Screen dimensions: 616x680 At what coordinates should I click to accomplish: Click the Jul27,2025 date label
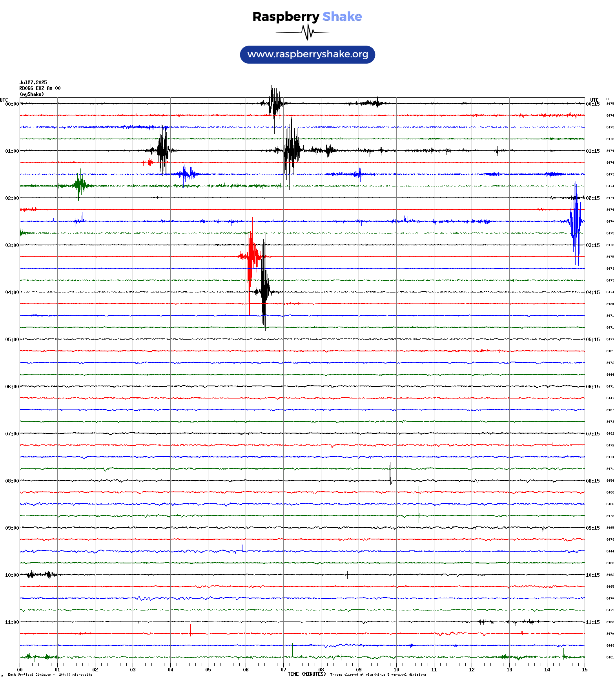(x=33, y=82)
